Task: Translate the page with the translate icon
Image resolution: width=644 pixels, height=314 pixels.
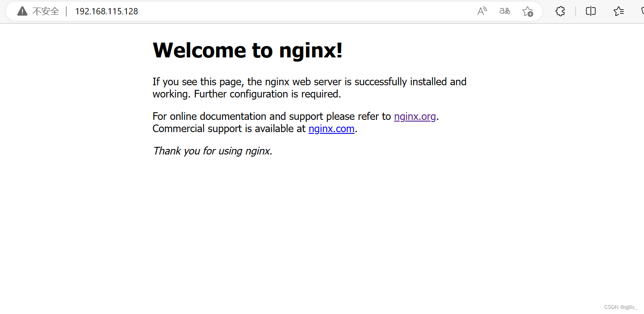Action: tap(504, 11)
